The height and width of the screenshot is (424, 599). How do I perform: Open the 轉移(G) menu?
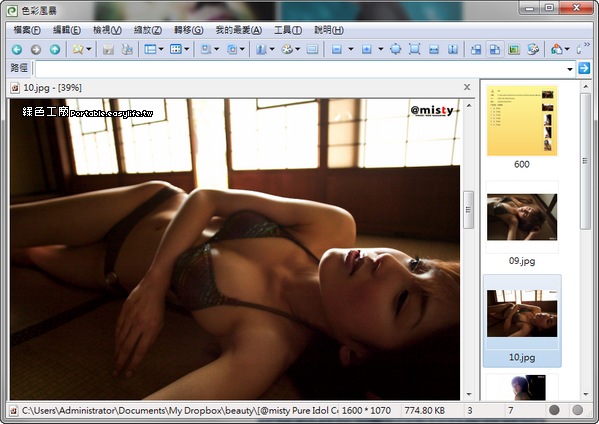188,30
